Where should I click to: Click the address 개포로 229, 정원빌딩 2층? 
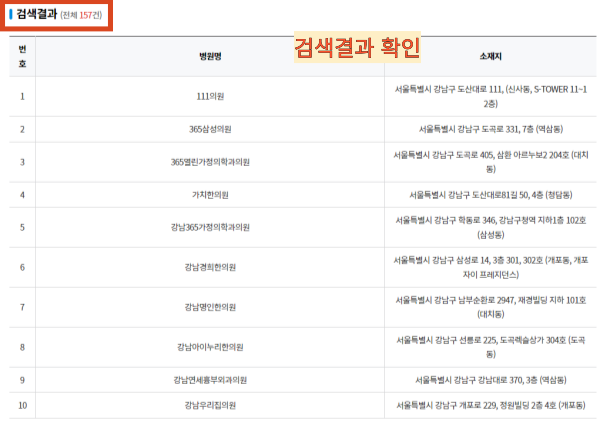491,405
